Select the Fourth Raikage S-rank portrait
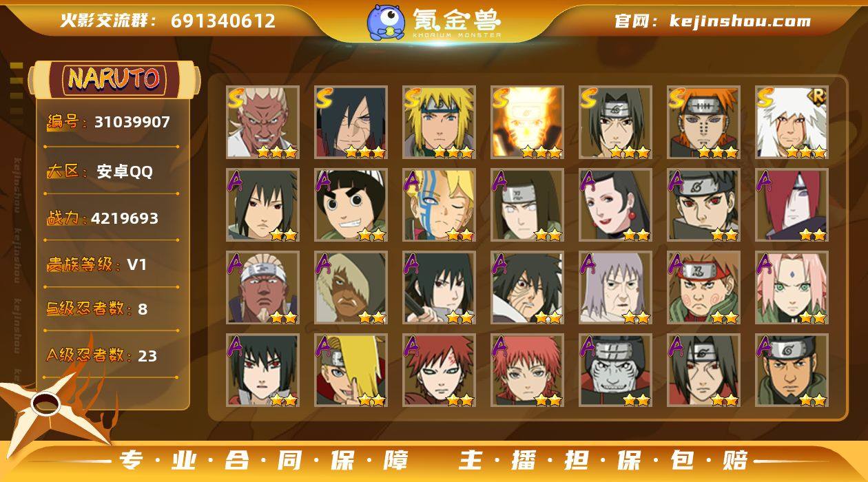This screenshot has width=868, height=482. point(262,122)
